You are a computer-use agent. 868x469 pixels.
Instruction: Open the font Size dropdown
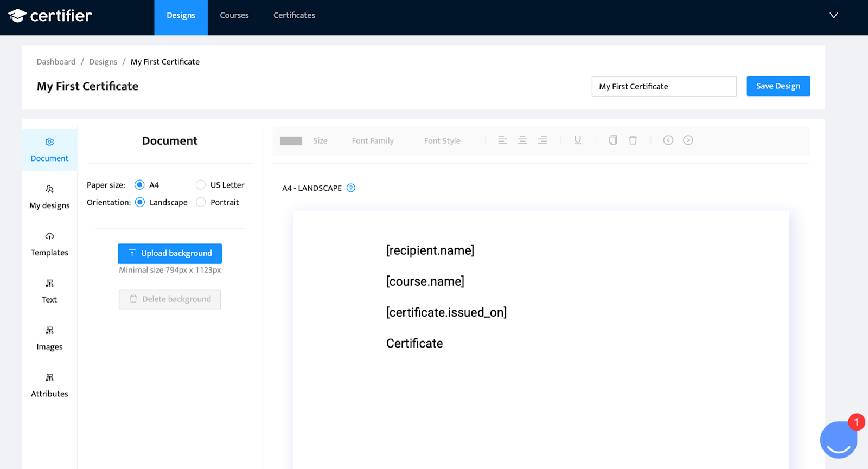pyautogui.click(x=320, y=141)
